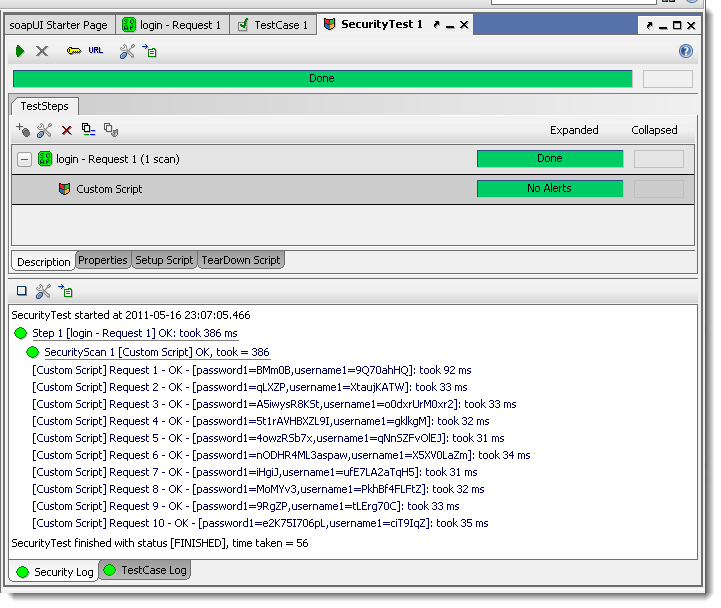Open log options tools icon above log
Viewport: 721px width, 608px height.
click(x=43, y=291)
